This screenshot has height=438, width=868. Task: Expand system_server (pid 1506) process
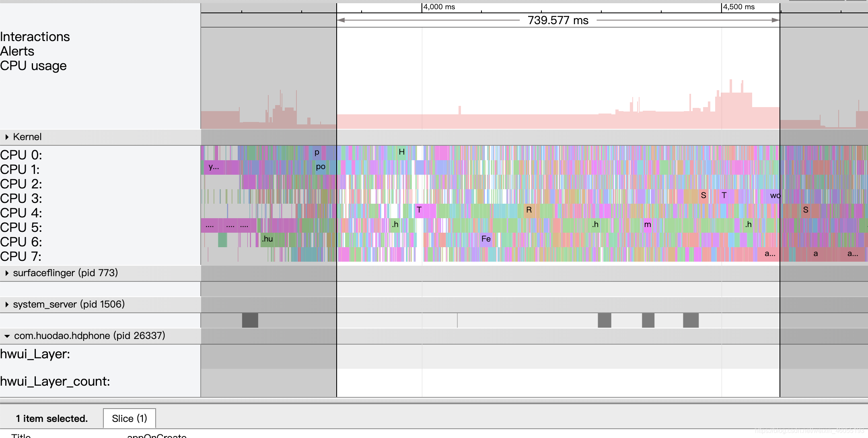pyautogui.click(x=7, y=304)
